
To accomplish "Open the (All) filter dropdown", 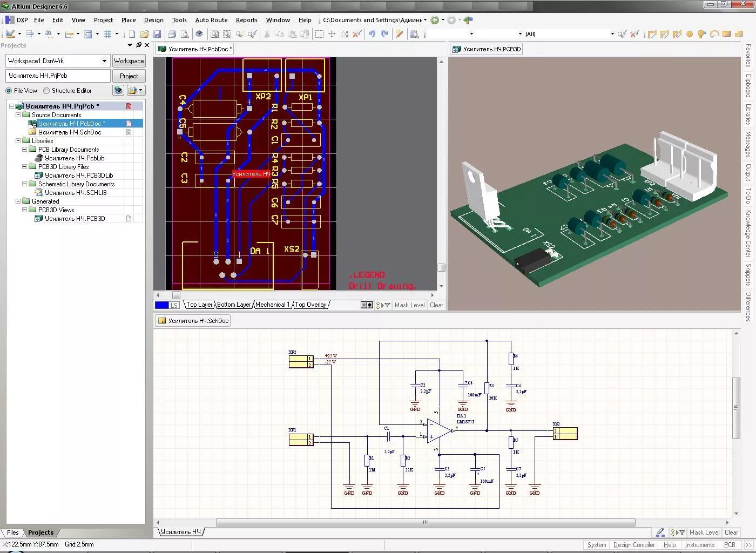I will pos(612,34).
